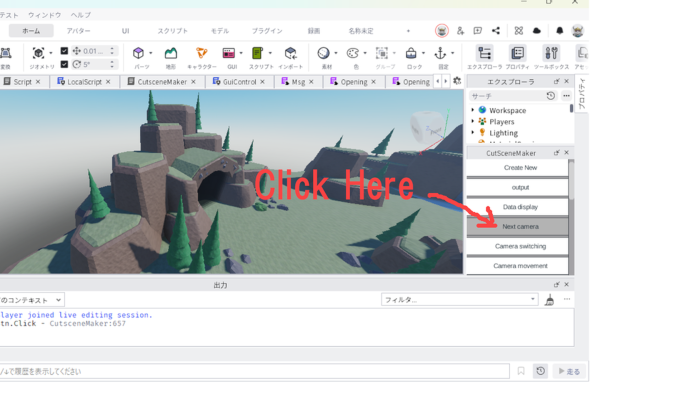Toggle the Explorer (エクスプローラ) panel icon
Viewport: 700px width, 394px height.
(484, 53)
